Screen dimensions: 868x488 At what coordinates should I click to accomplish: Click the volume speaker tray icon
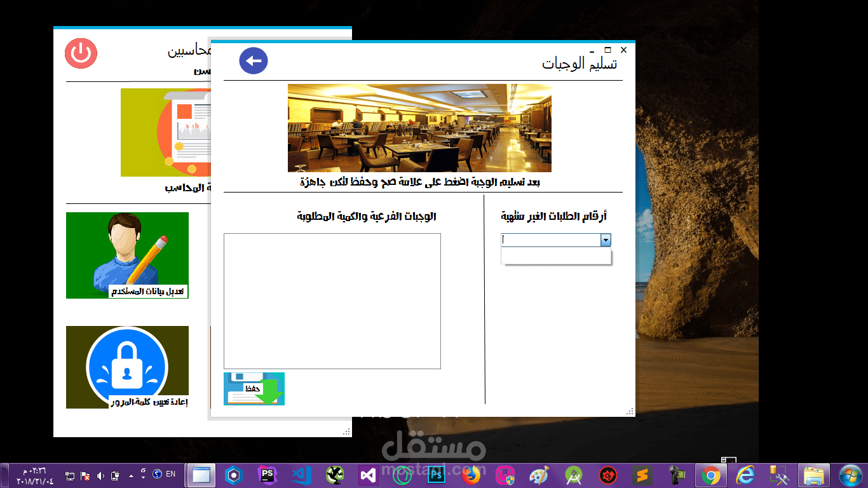coord(100,475)
